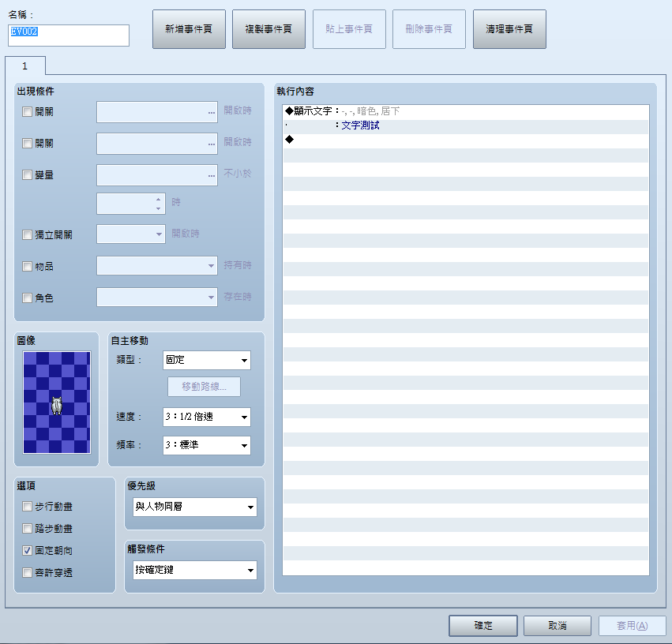This screenshot has height=644, width=672.
Task: Open the 觸發條件 dropdown showing 按確定鍵
Action: pyautogui.click(x=195, y=571)
